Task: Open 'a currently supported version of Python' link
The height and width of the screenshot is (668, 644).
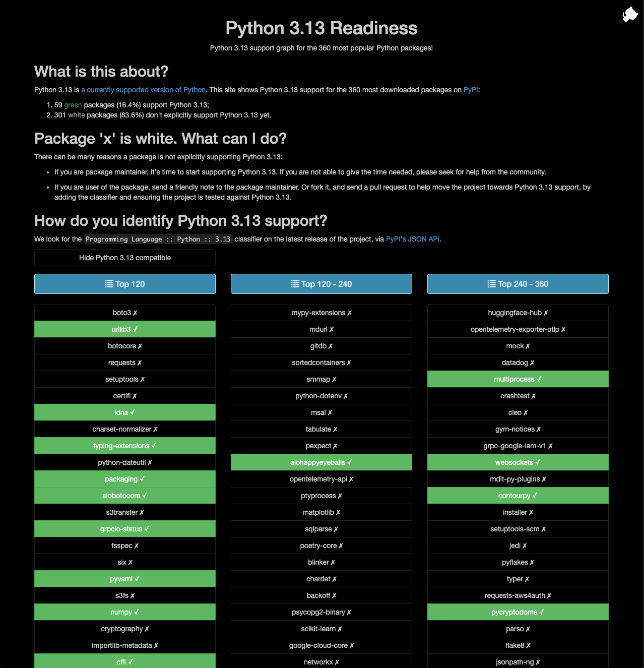Action: 144,90
